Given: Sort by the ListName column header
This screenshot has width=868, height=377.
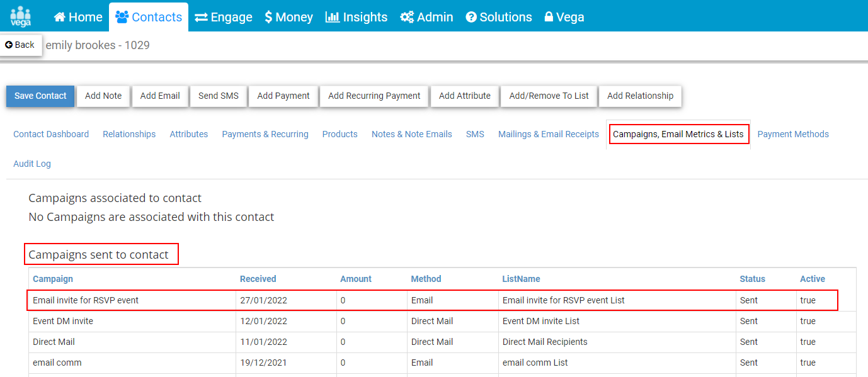Looking at the screenshot, I should click(x=522, y=279).
